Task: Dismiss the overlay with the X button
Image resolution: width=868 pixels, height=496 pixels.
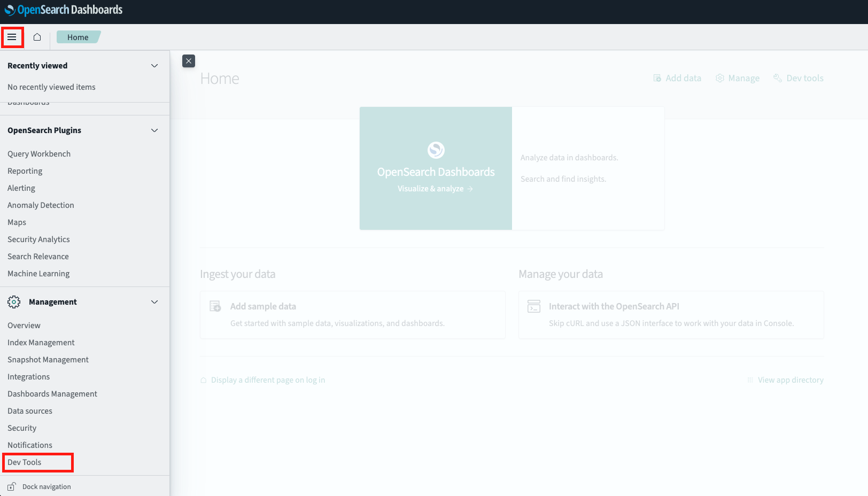Action: click(189, 61)
